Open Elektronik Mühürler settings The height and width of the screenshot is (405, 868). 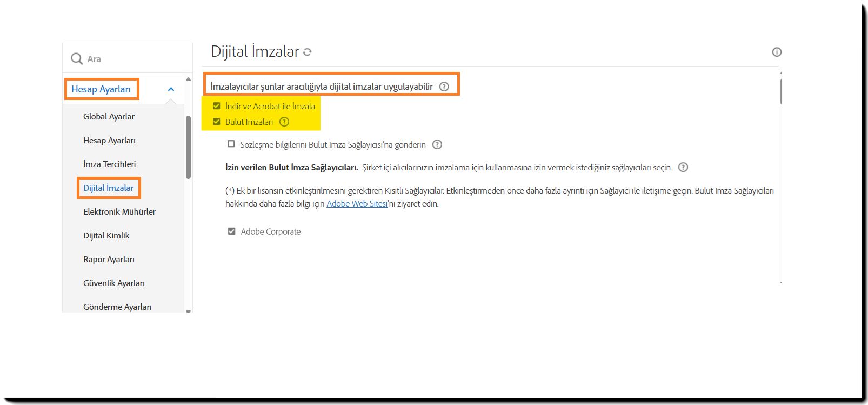click(119, 211)
